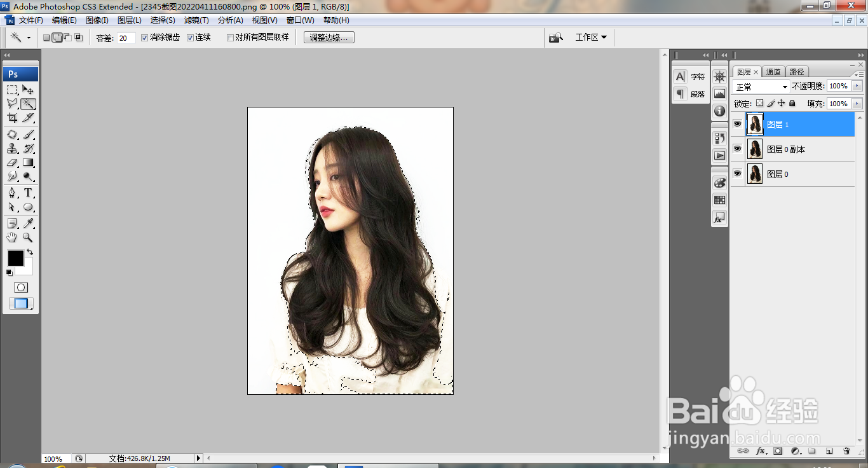Click the 调整边缘... button
The image size is (868, 468).
329,38
